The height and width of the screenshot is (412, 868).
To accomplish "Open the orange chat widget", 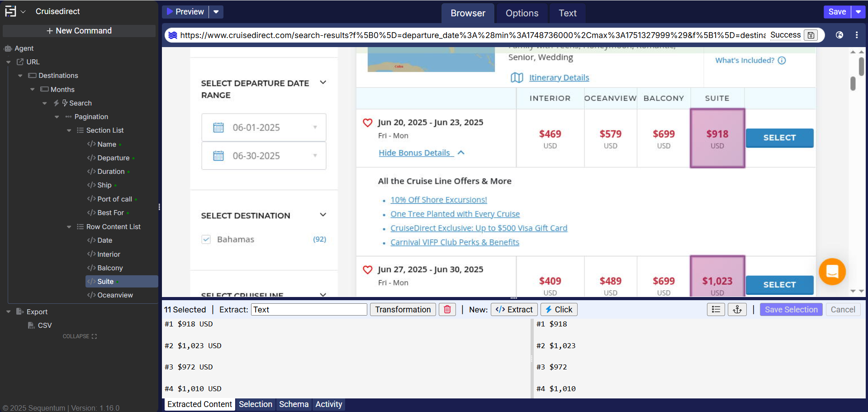I will (832, 271).
